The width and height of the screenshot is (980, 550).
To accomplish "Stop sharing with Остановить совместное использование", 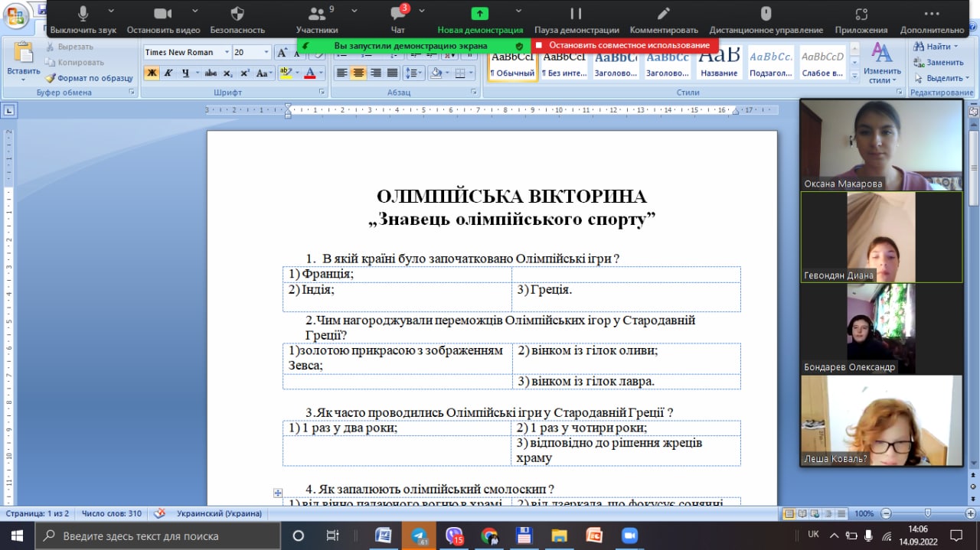I will tap(624, 45).
